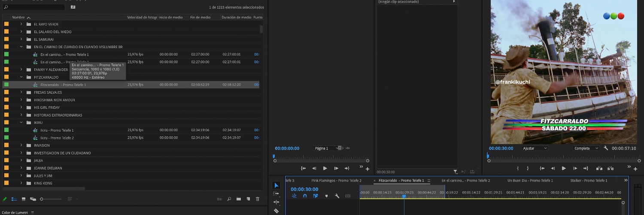Open the Color de Lumetri panel menu

pyautogui.click(x=32, y=212)
